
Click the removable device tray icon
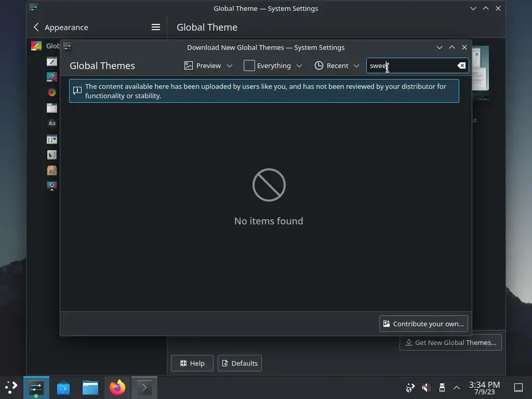[442, 388]
